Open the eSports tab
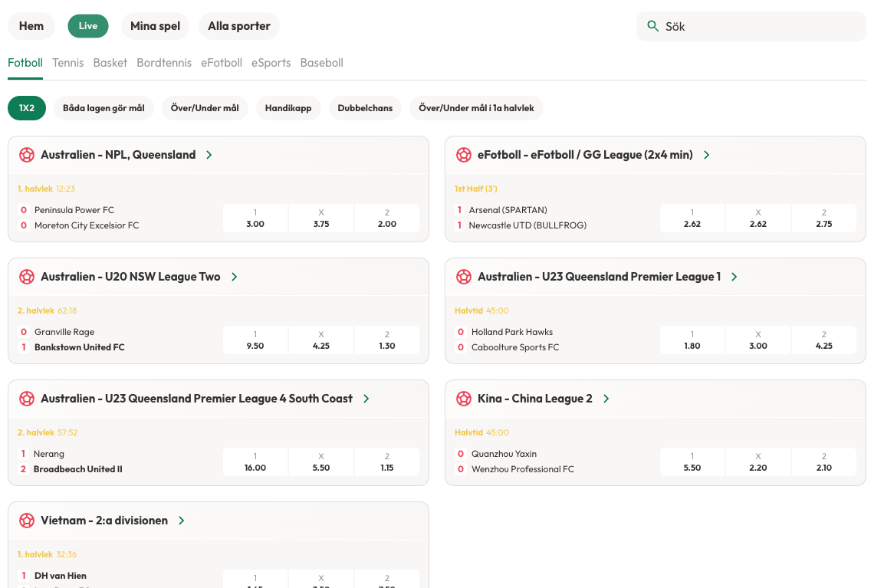884x588 pixels. pyautogui.click(x=271, y=63)
